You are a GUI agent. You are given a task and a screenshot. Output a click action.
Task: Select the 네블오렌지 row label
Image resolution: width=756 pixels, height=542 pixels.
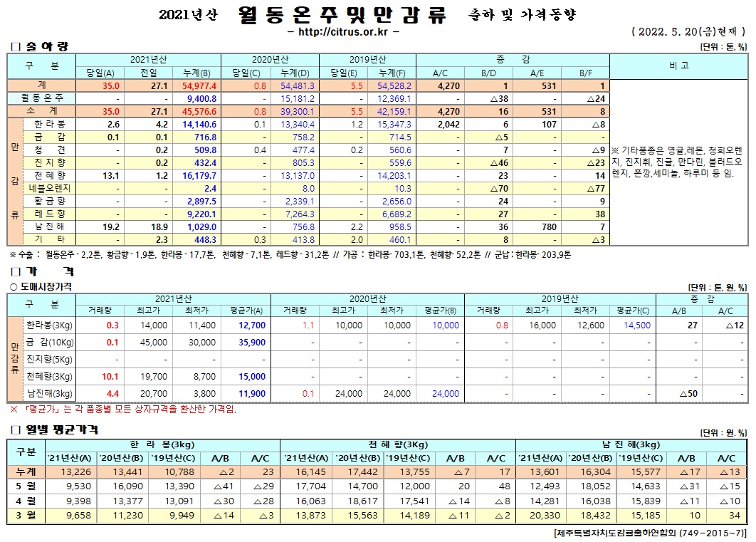tap(51, 188)
